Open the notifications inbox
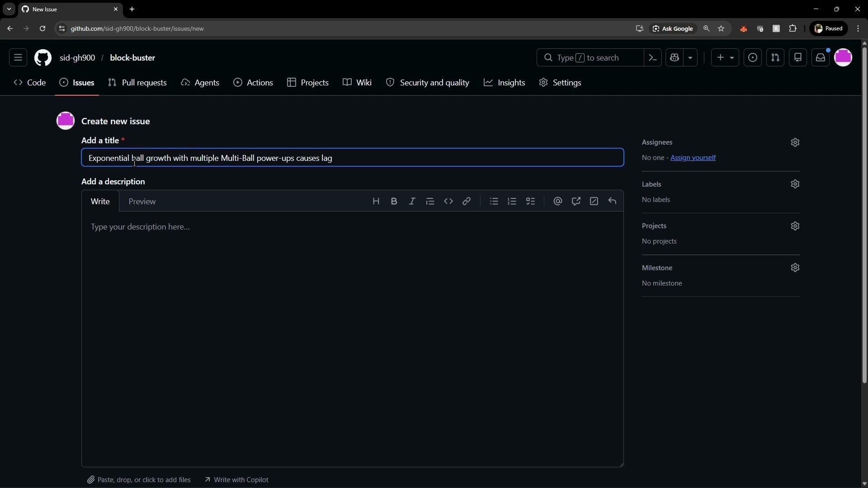The image size is (868, 488). click(x=821, y=58)
